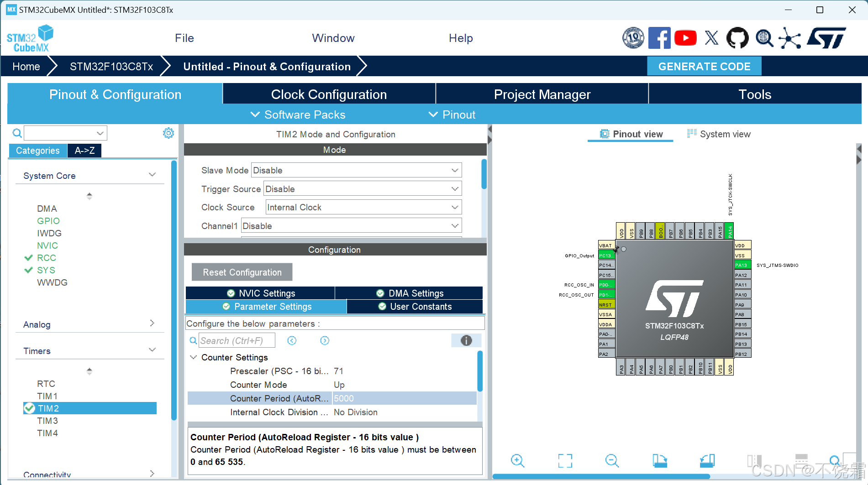The width and height of the screenshot is (868, 485).
Task: Open the User Constants tab
Action: click(415, 307)
